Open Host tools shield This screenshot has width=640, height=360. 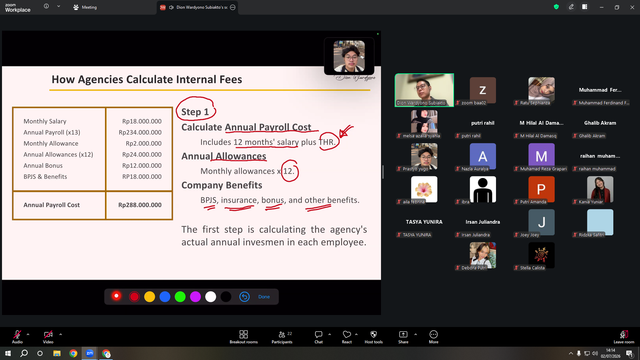click(x=373, y=337)
